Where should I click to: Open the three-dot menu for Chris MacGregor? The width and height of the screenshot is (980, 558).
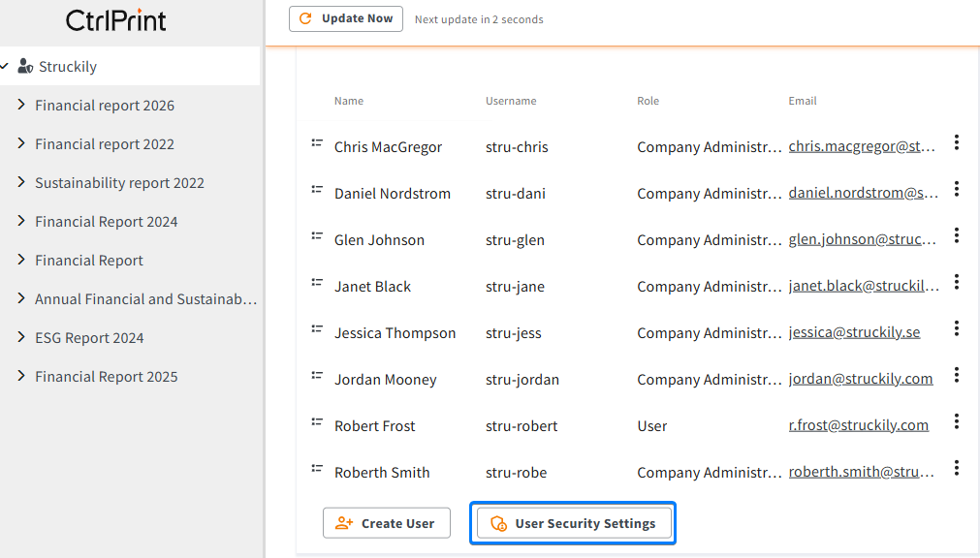(956, 142)
